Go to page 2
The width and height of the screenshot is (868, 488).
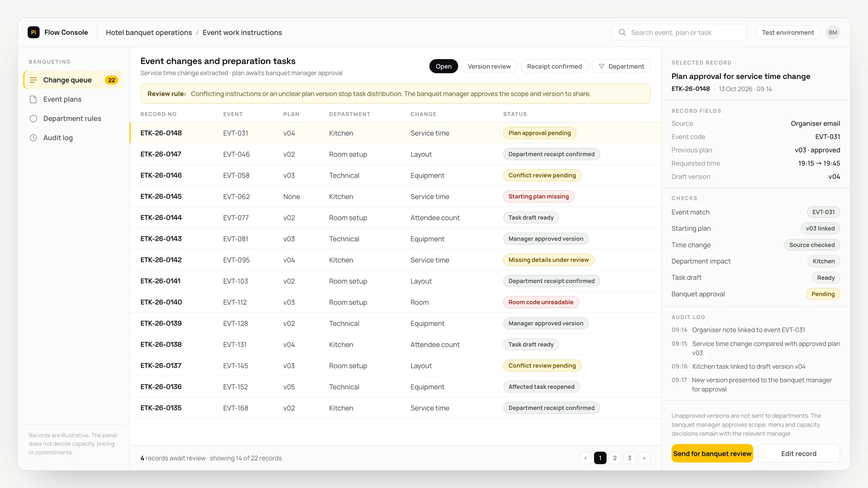point(615,458)
